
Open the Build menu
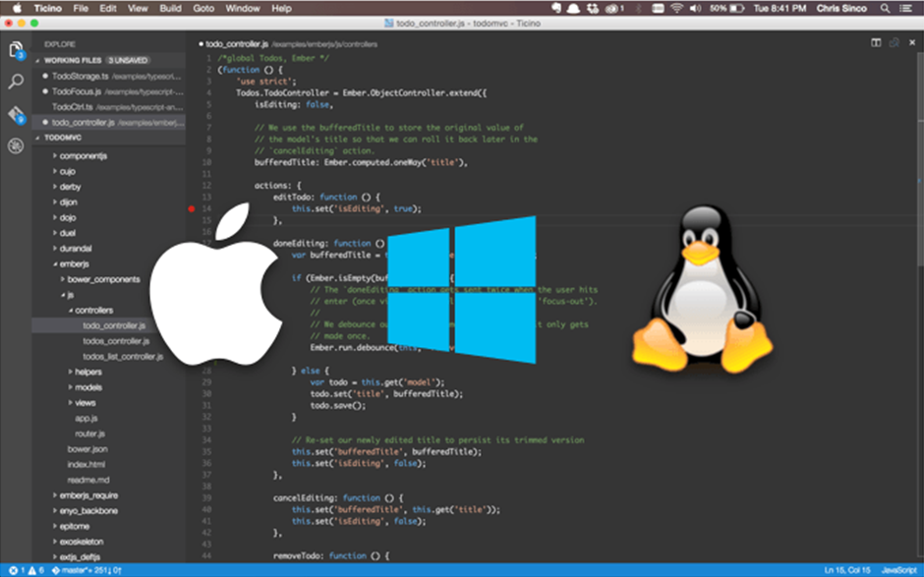click(170, 8)
